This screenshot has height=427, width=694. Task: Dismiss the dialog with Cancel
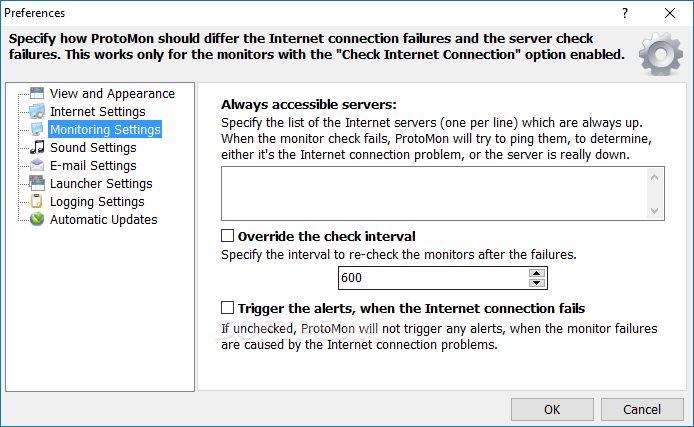(642, 409)
